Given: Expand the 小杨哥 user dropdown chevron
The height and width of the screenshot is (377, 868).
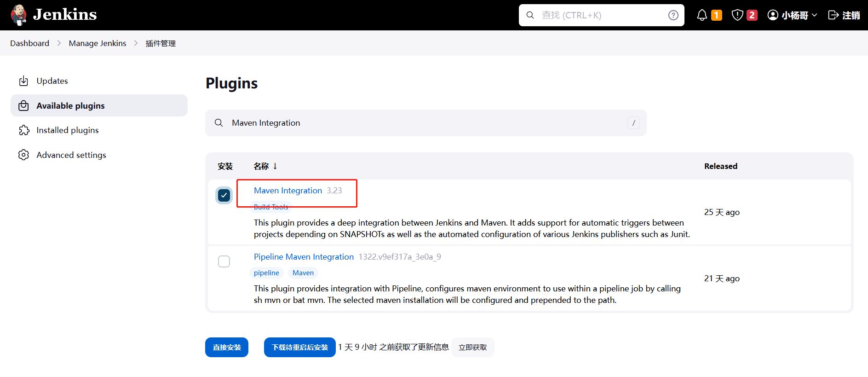Looking at the screenshot, I should pyautogui.click(x=814, y=15).
